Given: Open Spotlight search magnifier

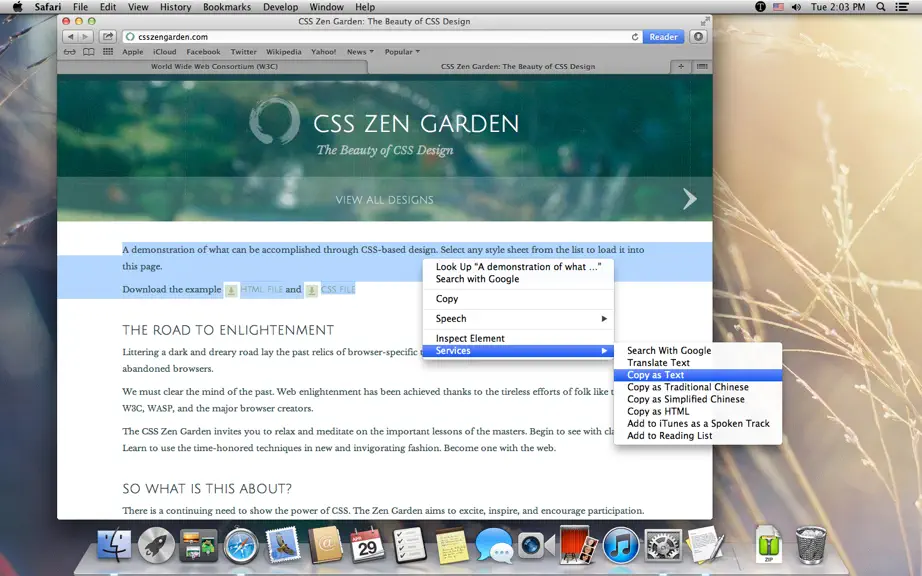Looking at the screenshot, I should [880, 7].
